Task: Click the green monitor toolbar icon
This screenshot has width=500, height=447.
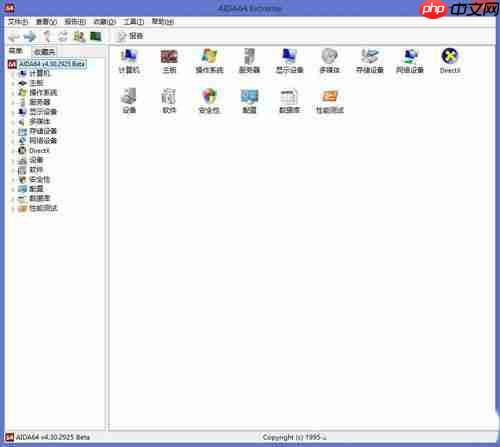Action: click(96, 36)
